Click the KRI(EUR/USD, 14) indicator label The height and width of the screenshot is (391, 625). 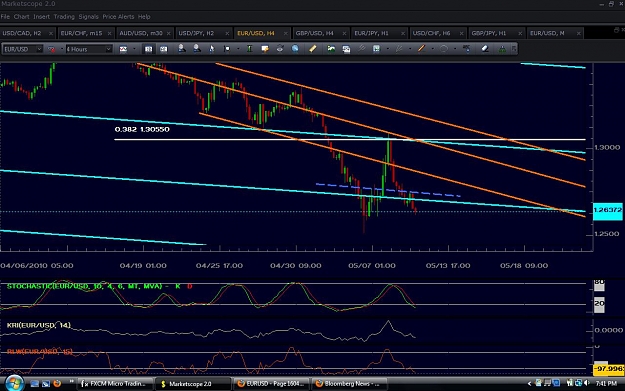(39, 325)
